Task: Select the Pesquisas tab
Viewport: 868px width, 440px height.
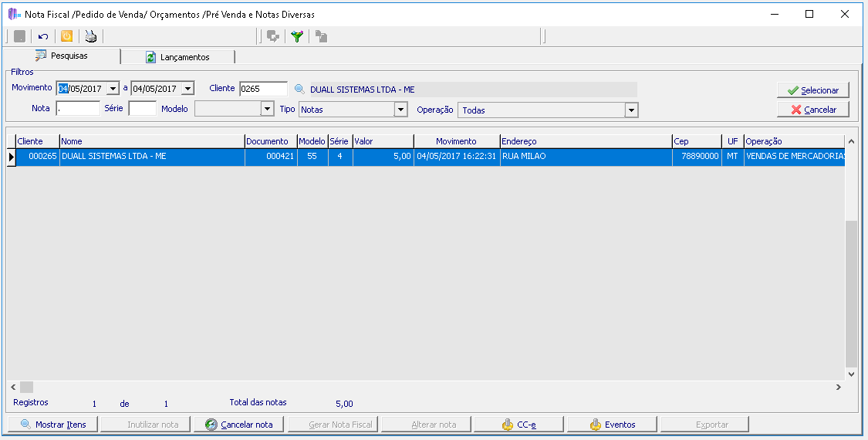Action: point(62,56)
